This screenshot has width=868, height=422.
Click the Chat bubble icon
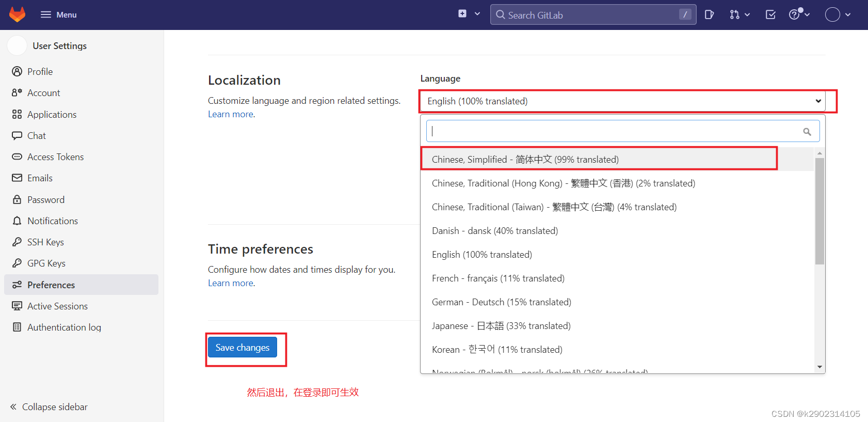tap(17, 135)
